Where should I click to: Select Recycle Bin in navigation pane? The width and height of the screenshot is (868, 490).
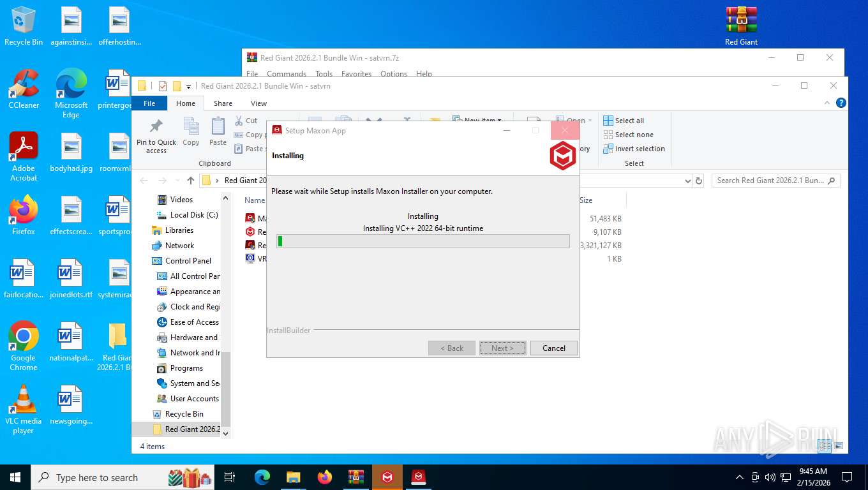(x=184, y=414)
